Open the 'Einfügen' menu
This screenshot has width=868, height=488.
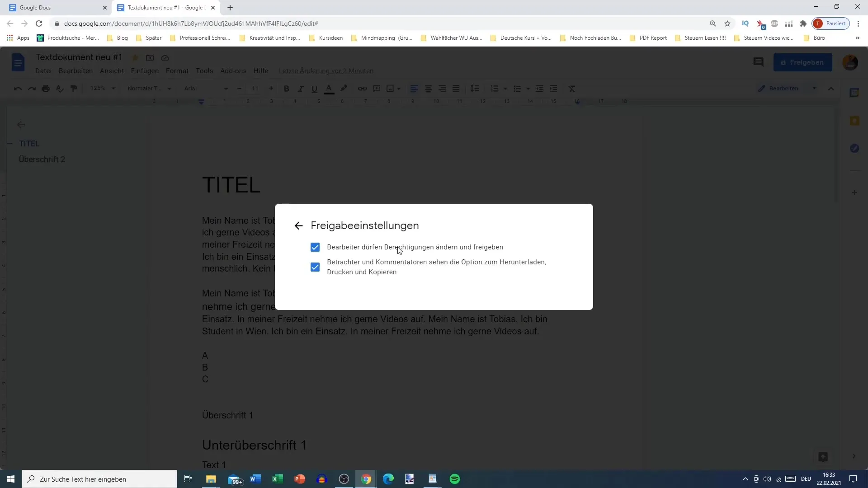(x=145, y=71)
